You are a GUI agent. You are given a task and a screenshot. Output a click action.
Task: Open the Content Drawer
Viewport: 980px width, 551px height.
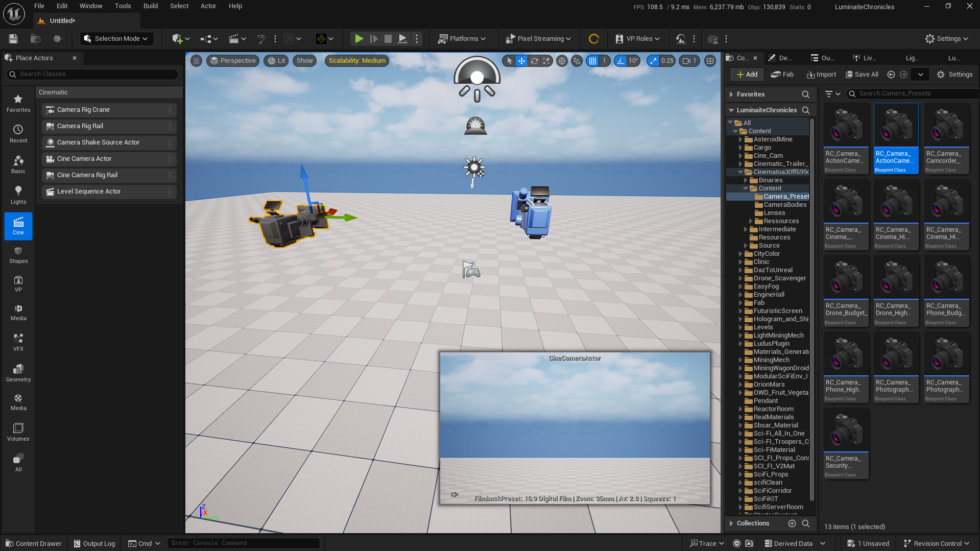tap(33, 543)
